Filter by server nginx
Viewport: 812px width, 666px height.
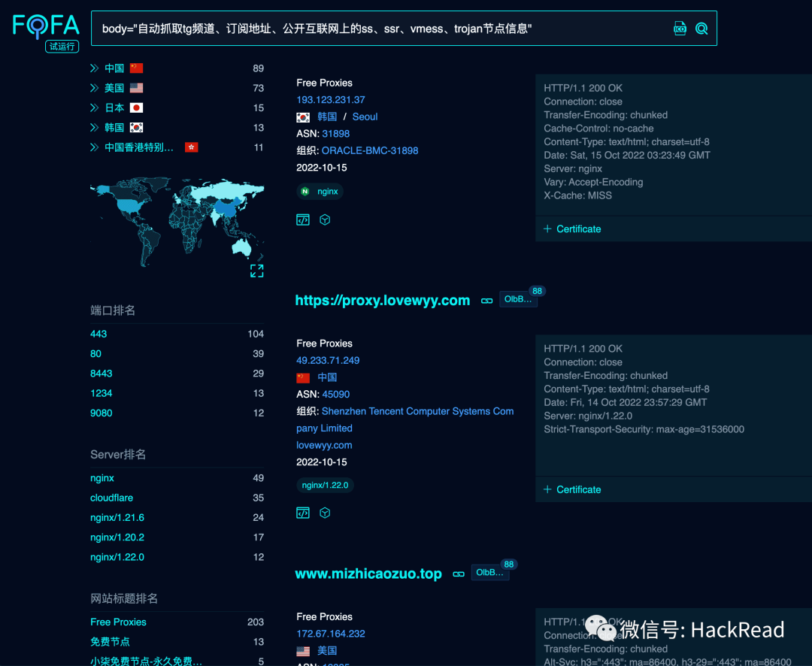click(102, 478)
